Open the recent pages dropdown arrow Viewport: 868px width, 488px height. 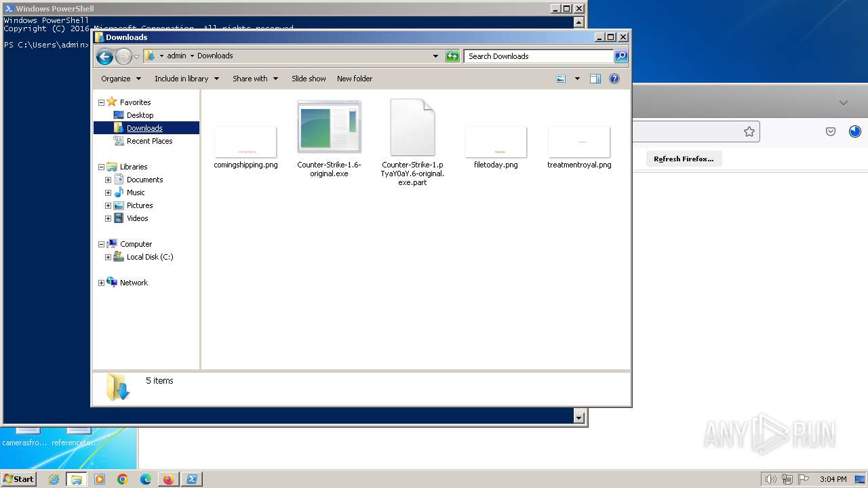pyautogui.click(x=136, y=56)
